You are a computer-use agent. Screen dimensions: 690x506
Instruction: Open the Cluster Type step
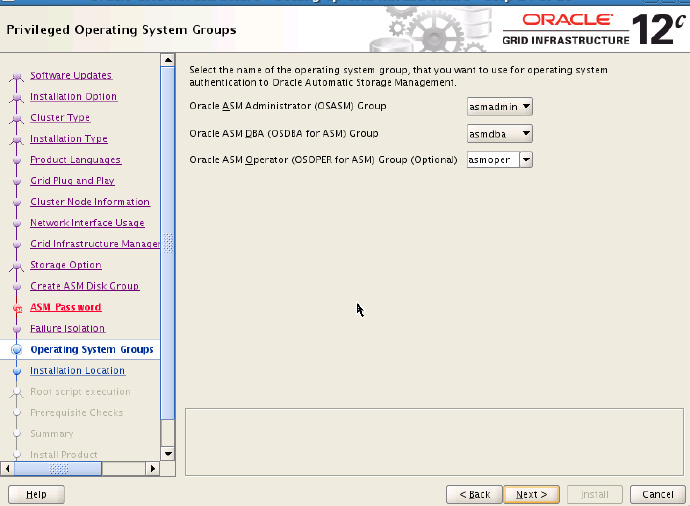[x=60, y=117]
